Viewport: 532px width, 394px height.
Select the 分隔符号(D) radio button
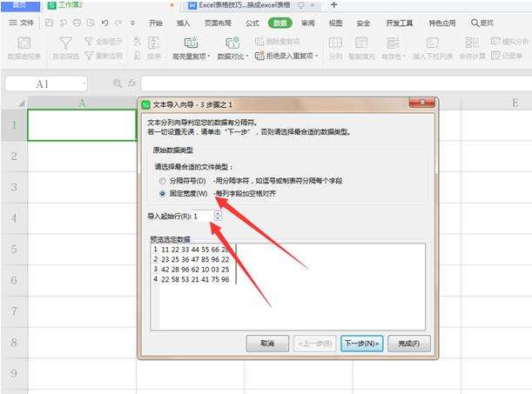click(162, 181)
